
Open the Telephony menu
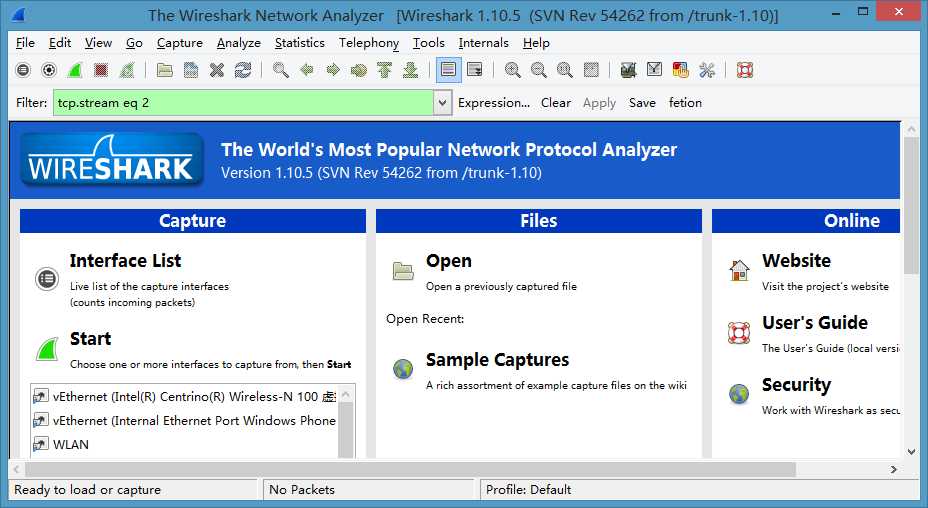pos(369,43)
